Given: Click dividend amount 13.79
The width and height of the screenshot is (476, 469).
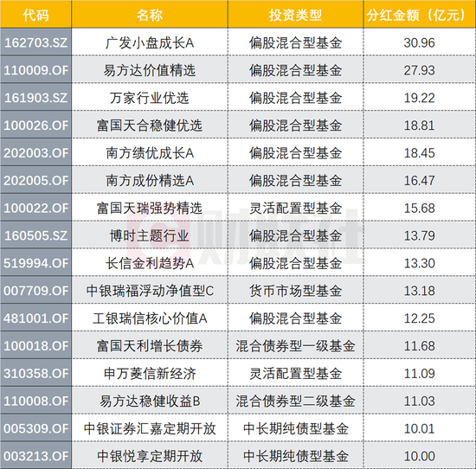Looking at the screenshot, I should tap(419, 235).
